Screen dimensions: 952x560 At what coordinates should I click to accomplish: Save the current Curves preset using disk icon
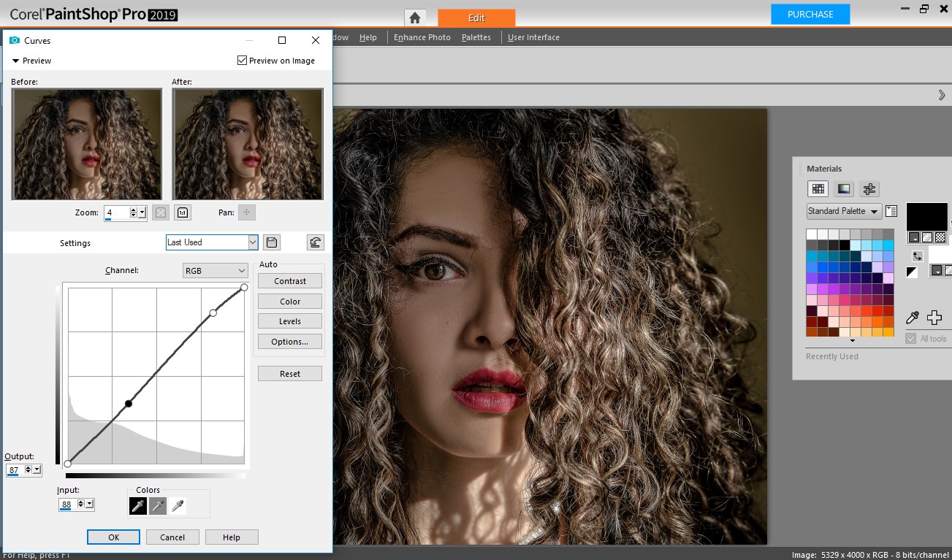[x=270, y=242]
